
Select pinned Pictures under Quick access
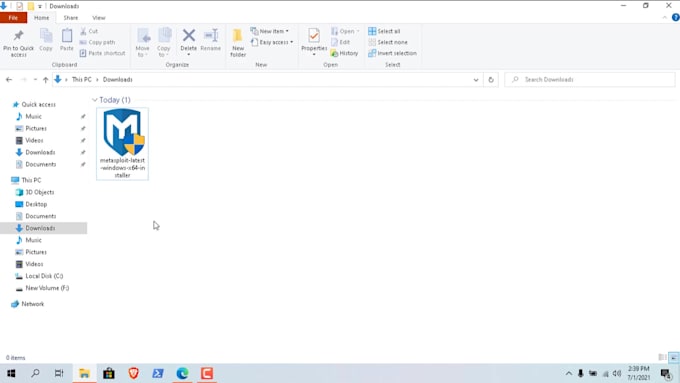[36, 129]
